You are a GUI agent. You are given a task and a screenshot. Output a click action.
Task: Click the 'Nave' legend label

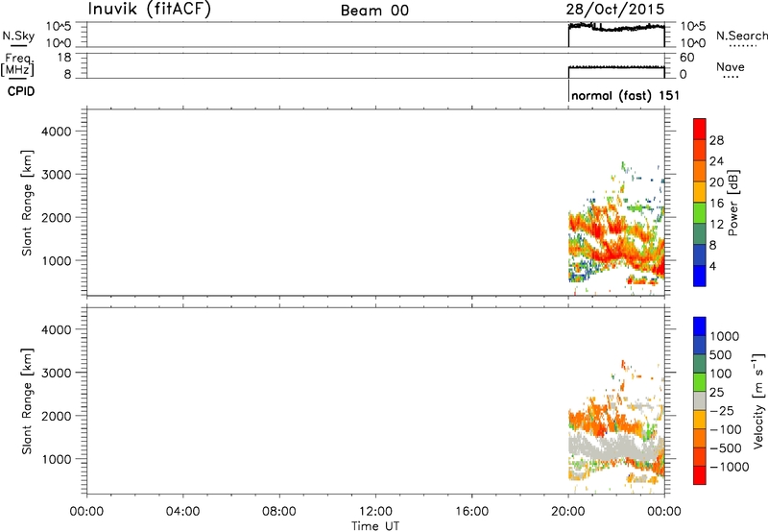pyautogui.click(x=731, y=66)
